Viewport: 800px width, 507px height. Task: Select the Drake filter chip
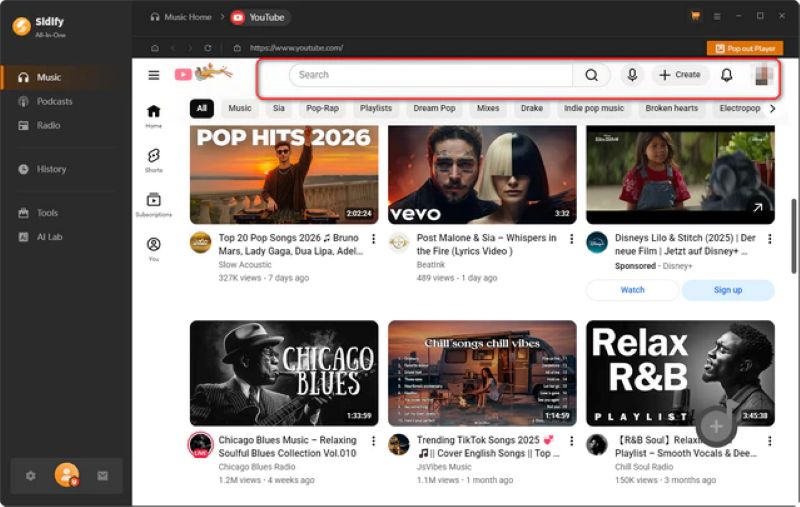(532, 108)
